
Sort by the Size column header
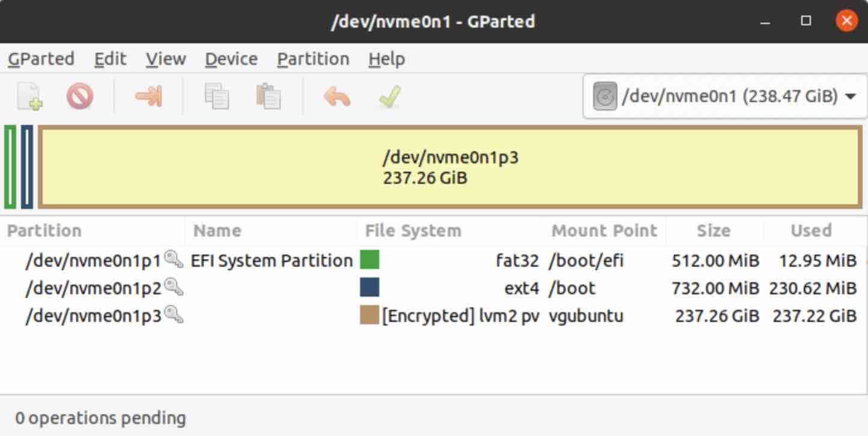(x=714, y=231)
